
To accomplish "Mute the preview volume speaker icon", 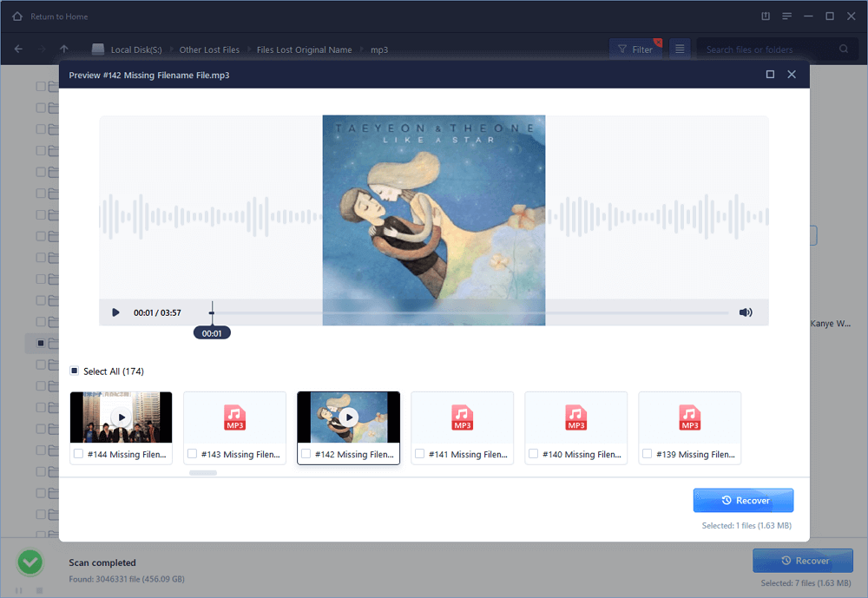I will pos(745,312).
